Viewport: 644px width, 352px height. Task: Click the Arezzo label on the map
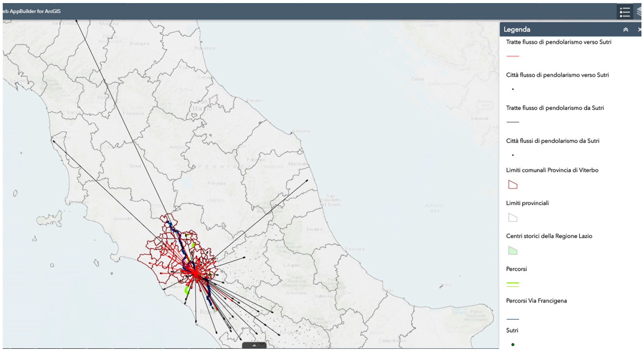[x=177, y=147]
